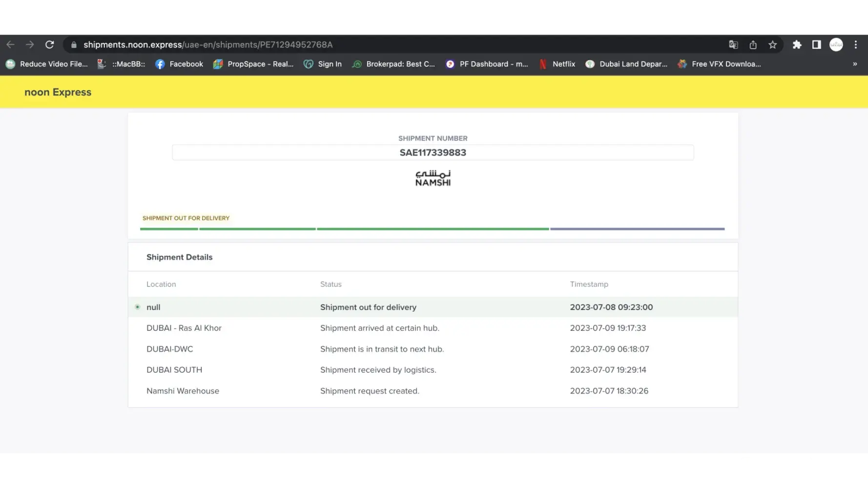Viewport: 868px width, 488px height.
Task: Open the PropSpace bookmark
Action: (x=253, y=64)
